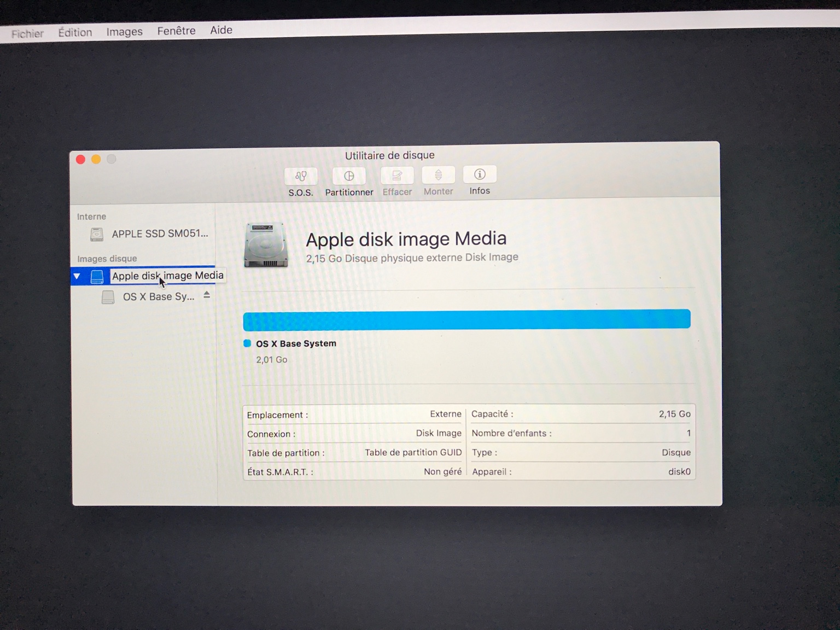Minimize the Utilitaire de disque window
Screen dimensions: 840x630
coord(96,159)
